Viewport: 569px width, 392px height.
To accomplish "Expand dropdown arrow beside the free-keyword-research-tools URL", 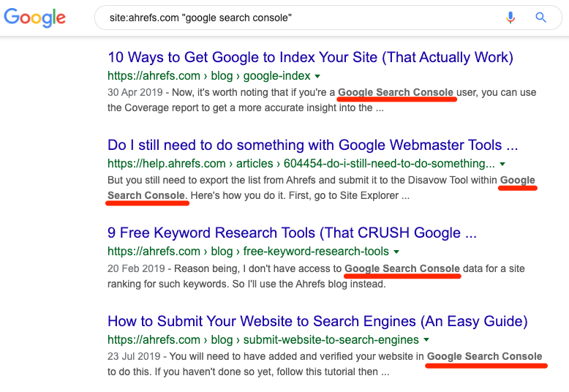I will (x=396, y=252).
